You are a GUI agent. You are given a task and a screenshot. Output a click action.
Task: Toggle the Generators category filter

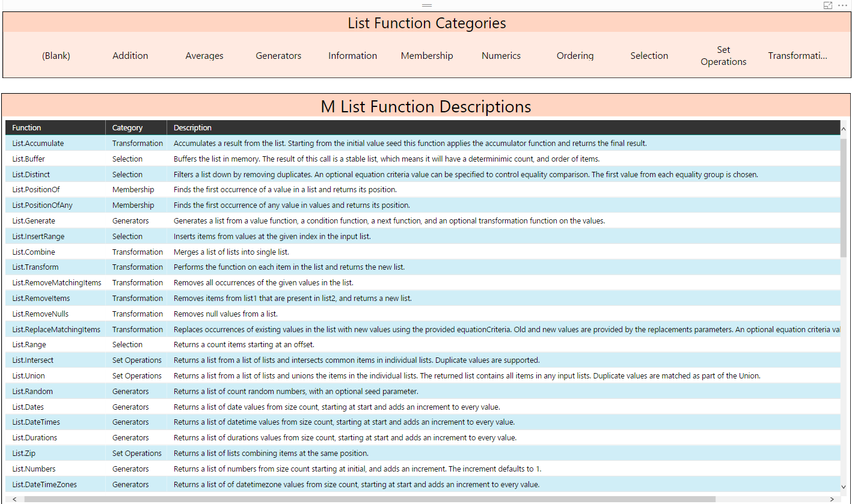pyautogui.click(x=278, y=55)
